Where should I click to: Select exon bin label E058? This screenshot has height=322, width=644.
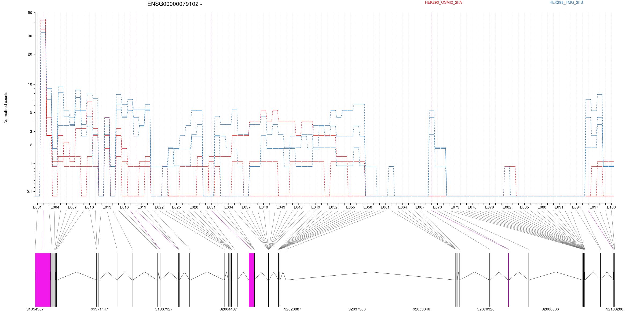coord(368,207)
